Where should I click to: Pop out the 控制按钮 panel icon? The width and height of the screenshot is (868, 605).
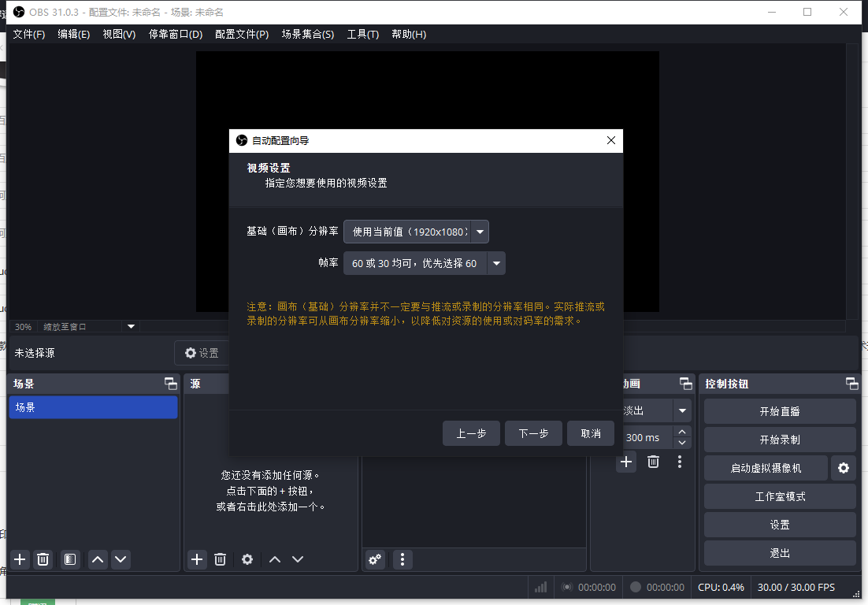click(852, 384)
